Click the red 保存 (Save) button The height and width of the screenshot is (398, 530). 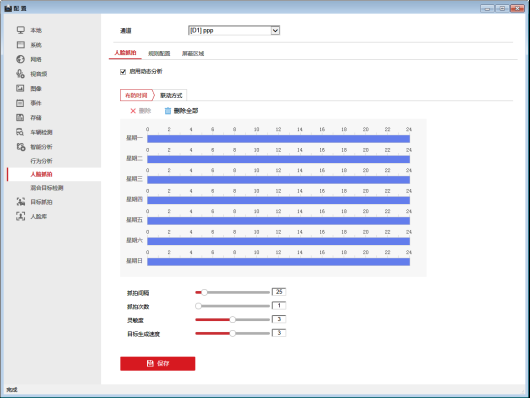pyautogui.click(x=158, y=364)
